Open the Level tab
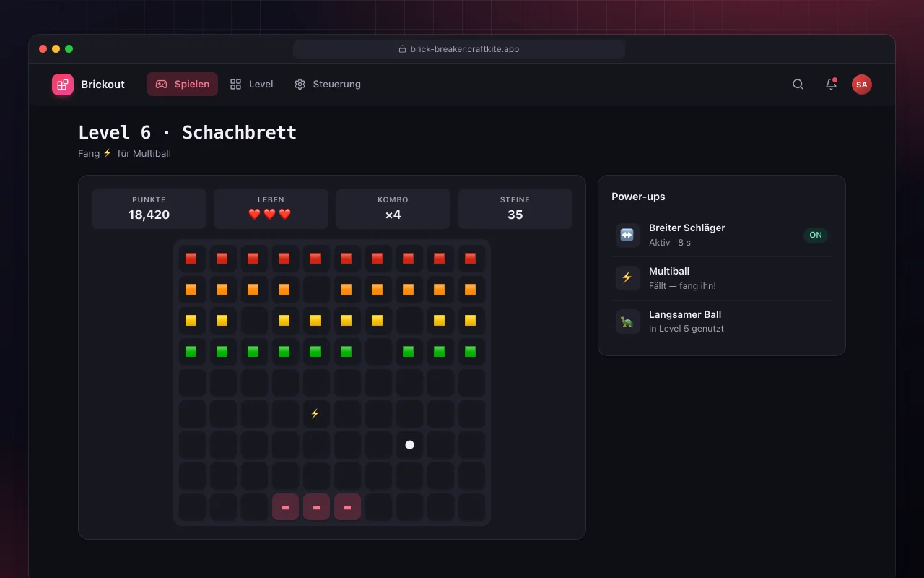The width and height of the screenshot is (924, 578). (x=251, y=85)
